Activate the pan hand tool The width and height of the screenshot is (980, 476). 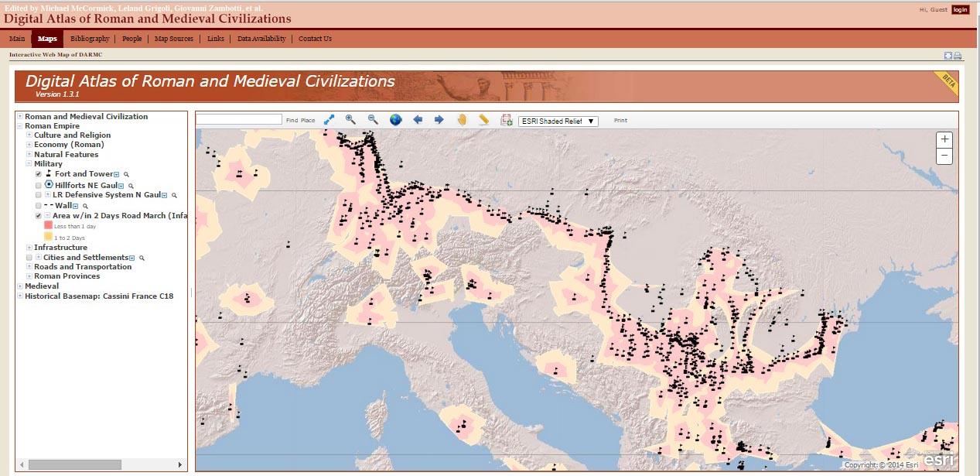point(462,120)
